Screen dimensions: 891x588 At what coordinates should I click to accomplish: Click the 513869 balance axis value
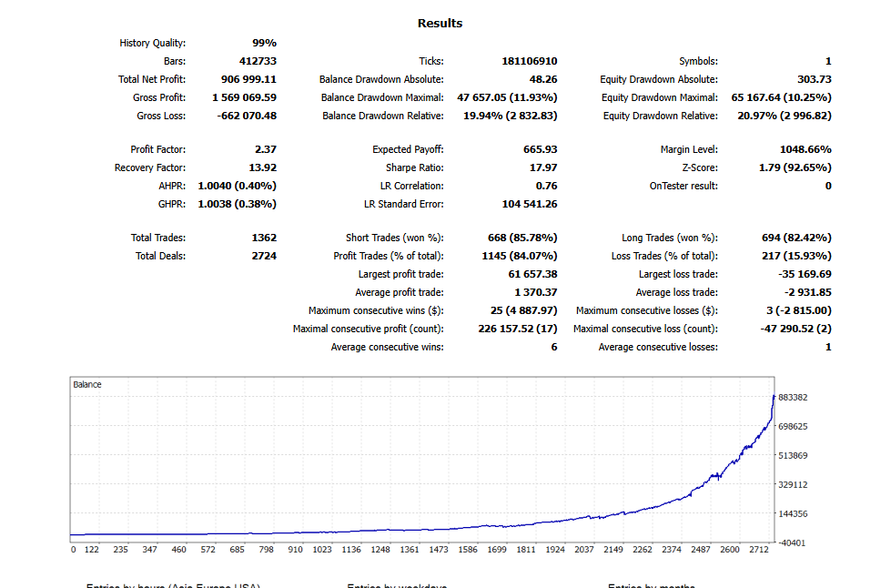pyautogui.click(x=793, y=455)
